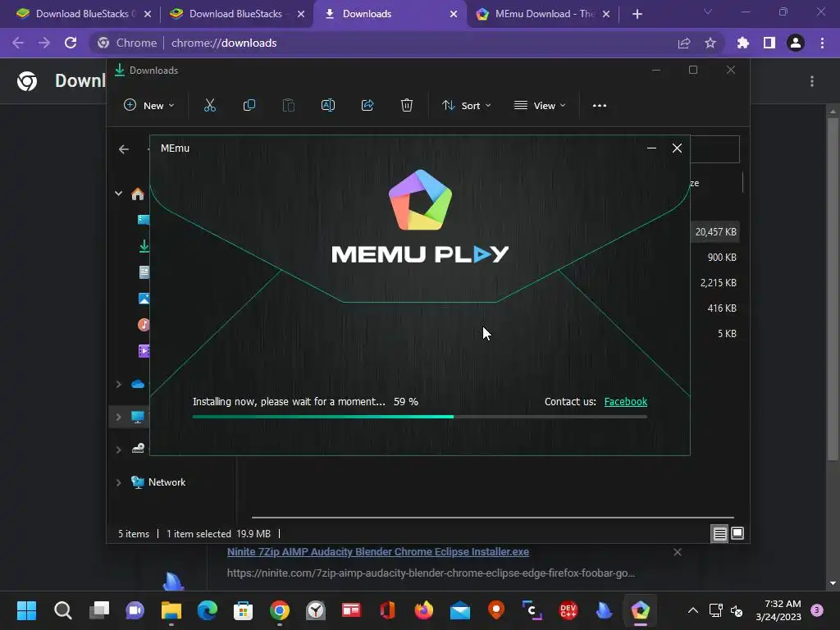Open the Chrome main menu

[822, 43]
